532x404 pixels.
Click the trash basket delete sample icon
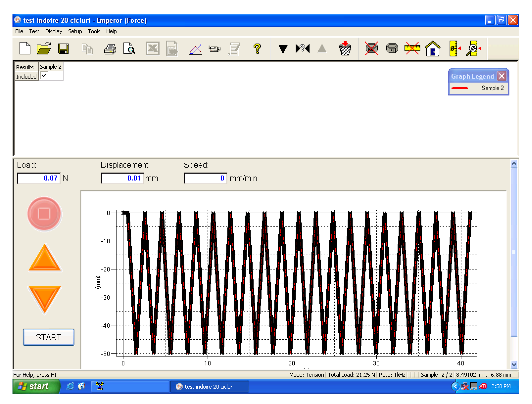tap(345, 49)
